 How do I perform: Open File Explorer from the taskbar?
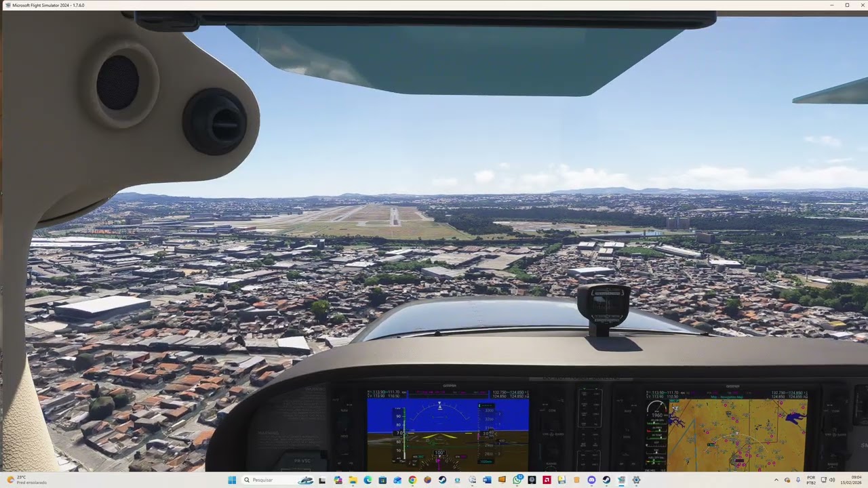353,480
